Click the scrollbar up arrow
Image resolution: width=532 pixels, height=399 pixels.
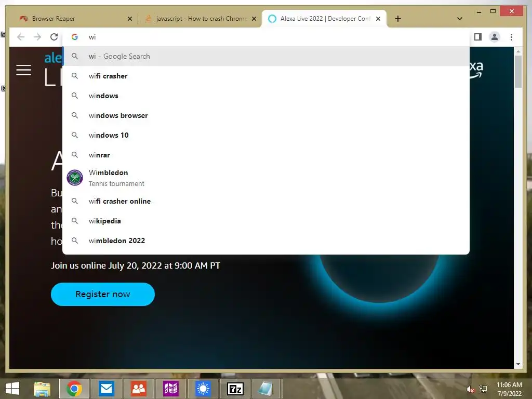point(518,51)
